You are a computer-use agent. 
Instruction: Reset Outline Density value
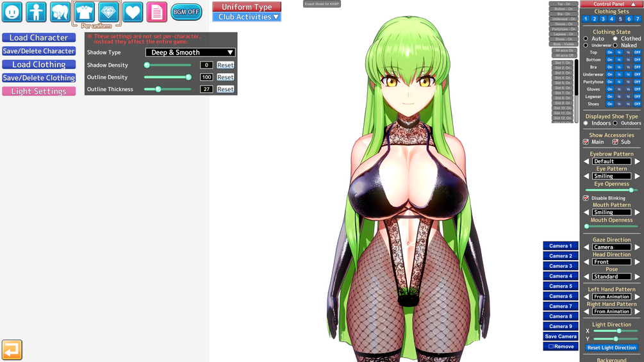[x=226, y=77]
